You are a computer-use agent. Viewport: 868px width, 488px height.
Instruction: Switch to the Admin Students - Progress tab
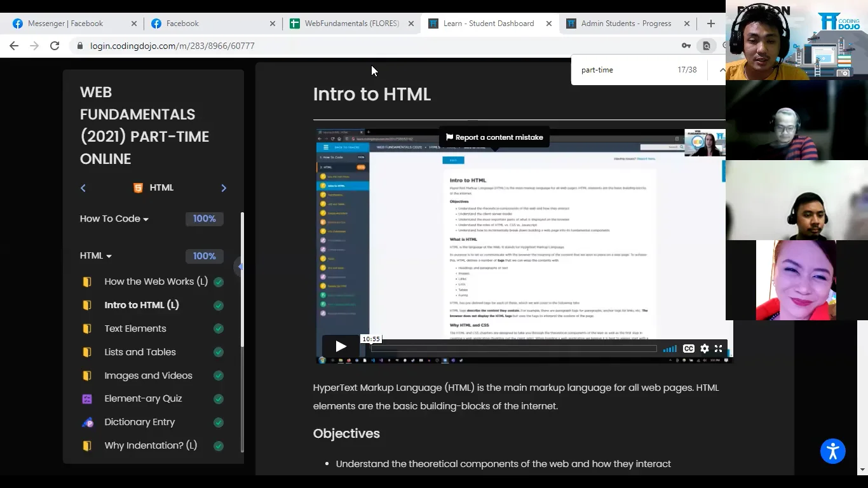(x=628, y=24)
